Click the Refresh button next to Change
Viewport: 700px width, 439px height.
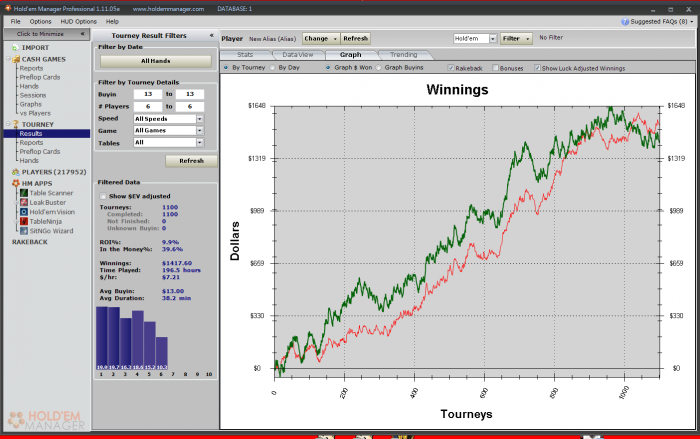point(355,38)
